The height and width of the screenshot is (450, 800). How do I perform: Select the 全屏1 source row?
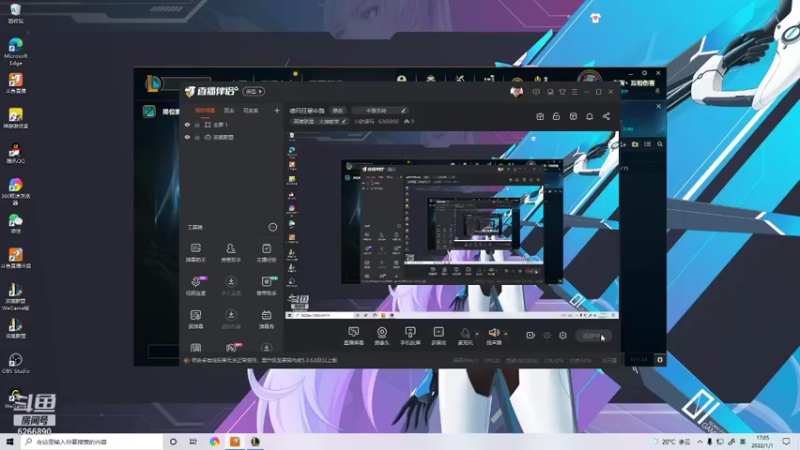[232, 124]
